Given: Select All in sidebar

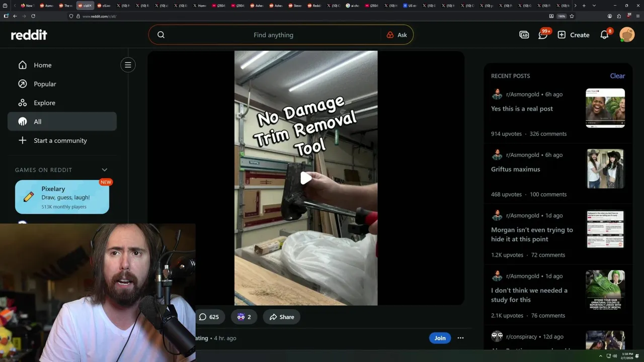Looking at the screenshot, I should (x=62, y=122).
